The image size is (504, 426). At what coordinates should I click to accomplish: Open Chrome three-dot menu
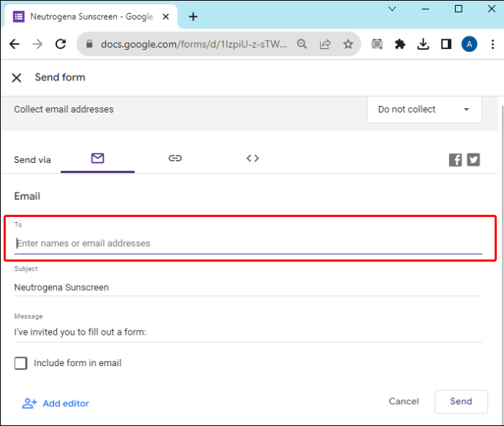coord(492,44)
